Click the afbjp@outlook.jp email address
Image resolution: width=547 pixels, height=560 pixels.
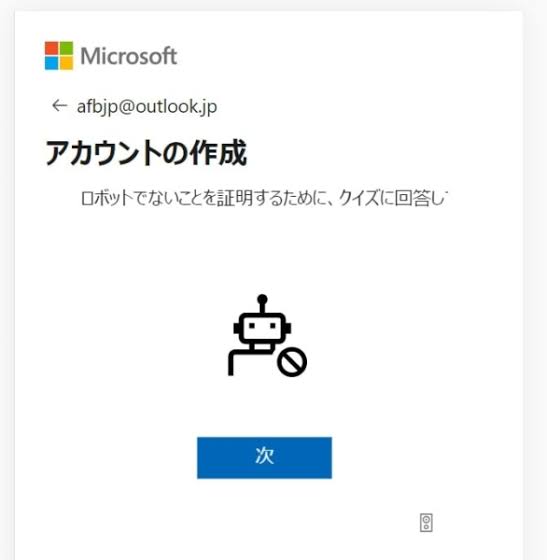pos(147,107)
